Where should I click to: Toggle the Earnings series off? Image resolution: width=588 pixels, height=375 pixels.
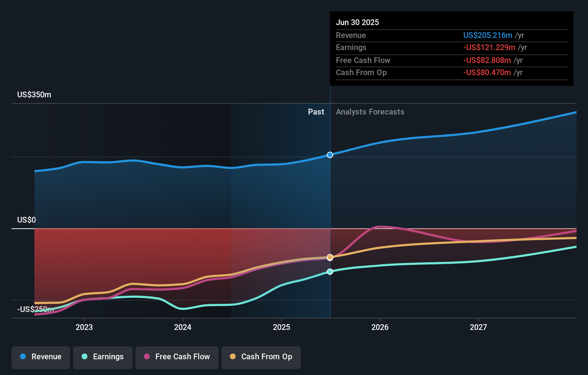click(103, 357)
